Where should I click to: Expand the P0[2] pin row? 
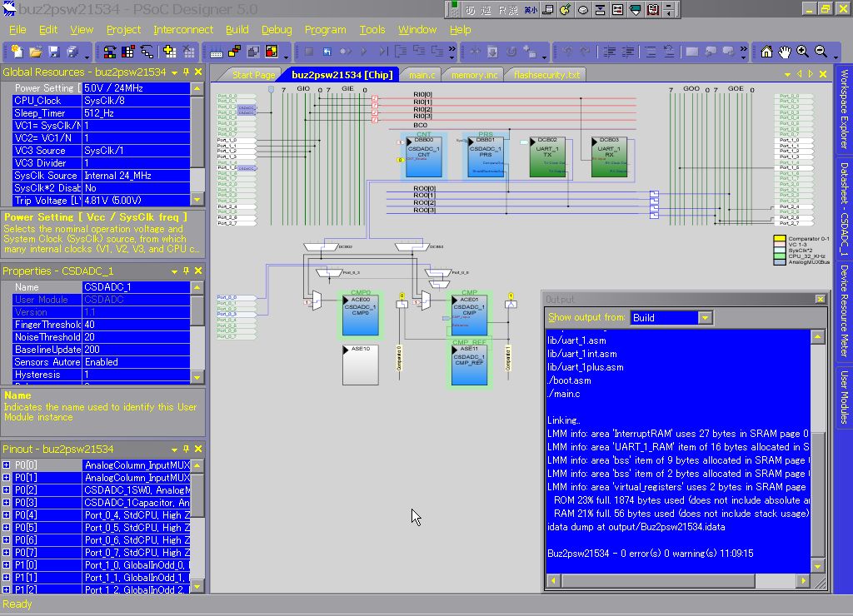tap(6, 489)
